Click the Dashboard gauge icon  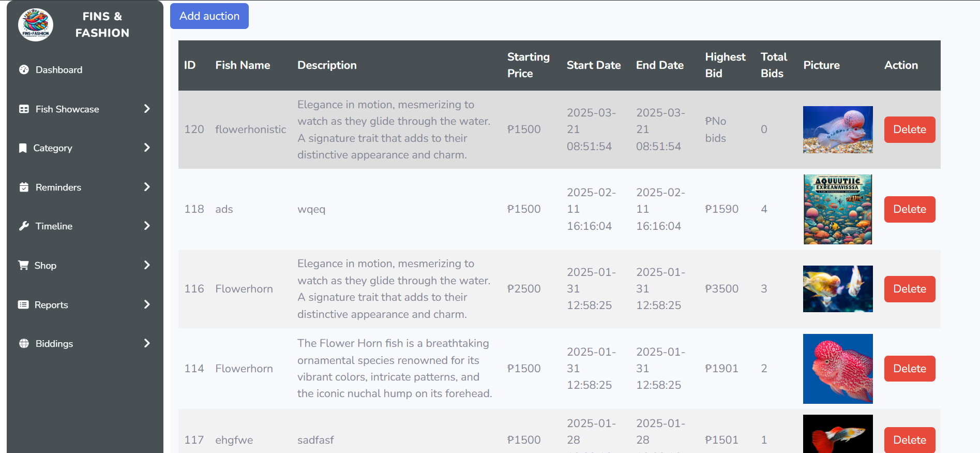pos(24,70)
